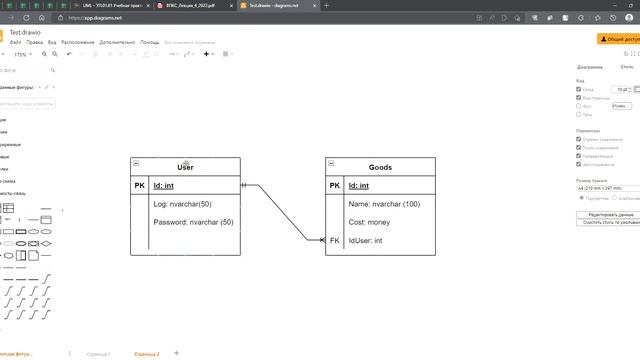Add a new page with plus icon
This screenshot has height=360, width=640.
pos(176,353)
